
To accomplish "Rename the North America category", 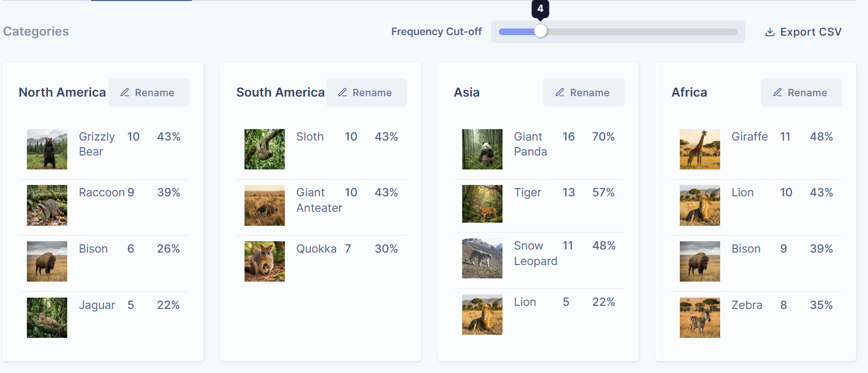I will (x=149, y=92).
